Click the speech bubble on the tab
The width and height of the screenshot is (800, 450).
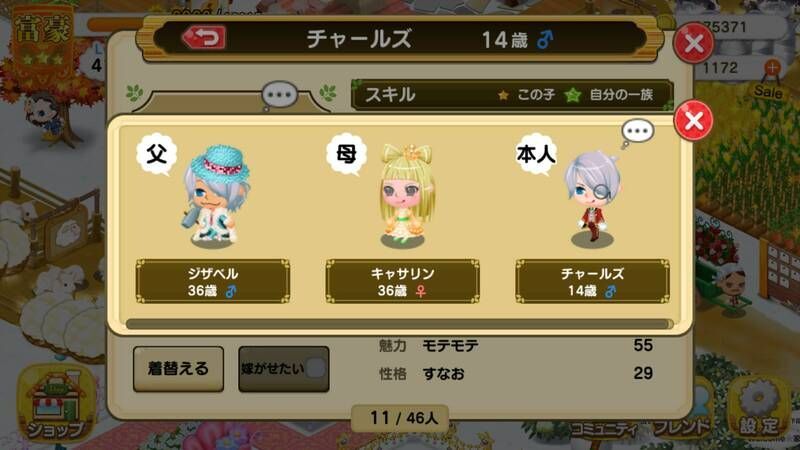click(x=279, y=95)
